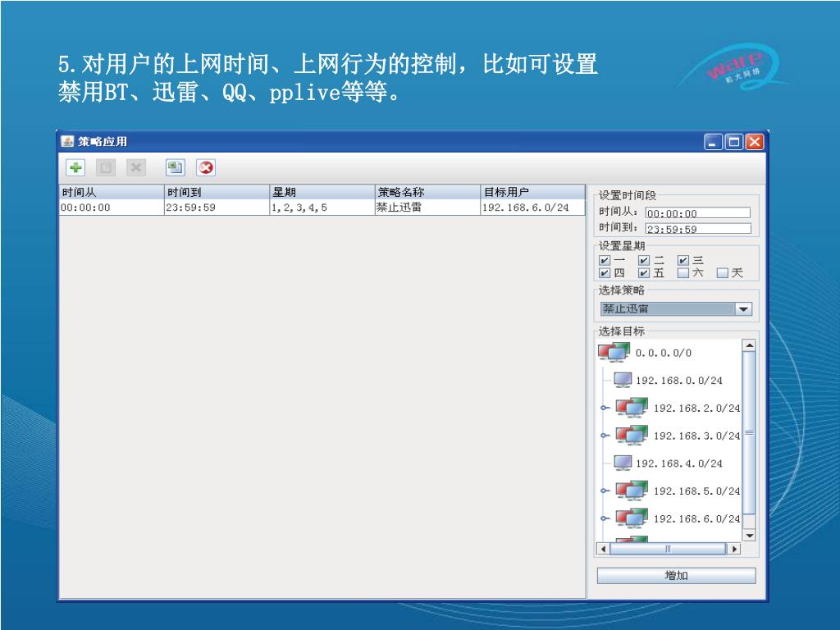Close the 策略应用 window
840x630 pixels.
(x=755, y=142)
